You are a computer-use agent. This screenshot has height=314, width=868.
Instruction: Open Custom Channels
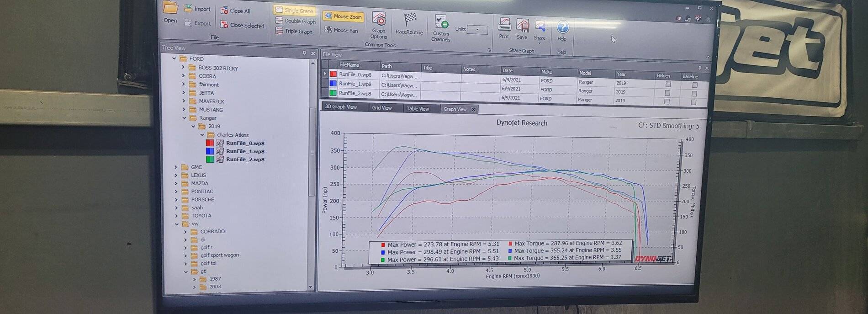[441, 28]
